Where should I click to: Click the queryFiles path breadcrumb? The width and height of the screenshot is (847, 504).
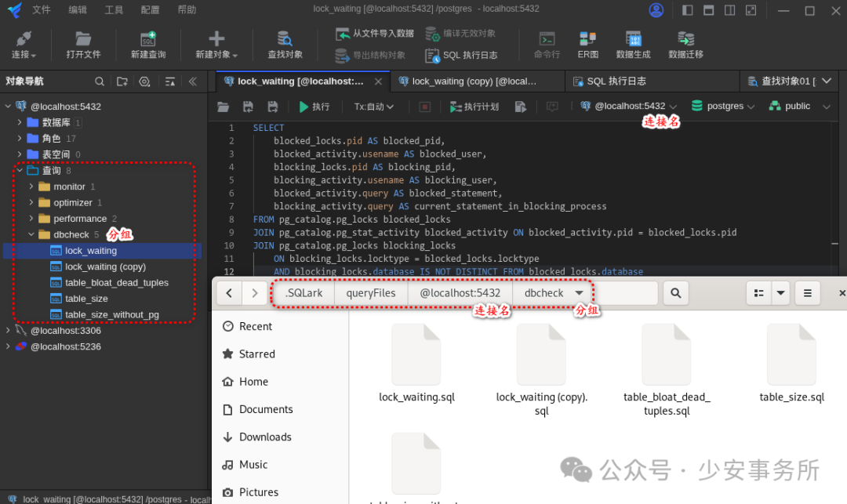coord(370,293)
